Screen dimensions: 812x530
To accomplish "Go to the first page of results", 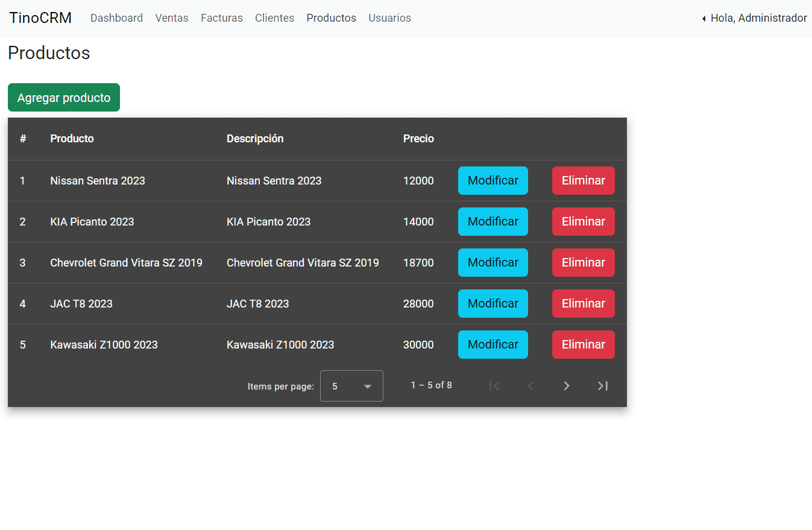I will [494, 386].
